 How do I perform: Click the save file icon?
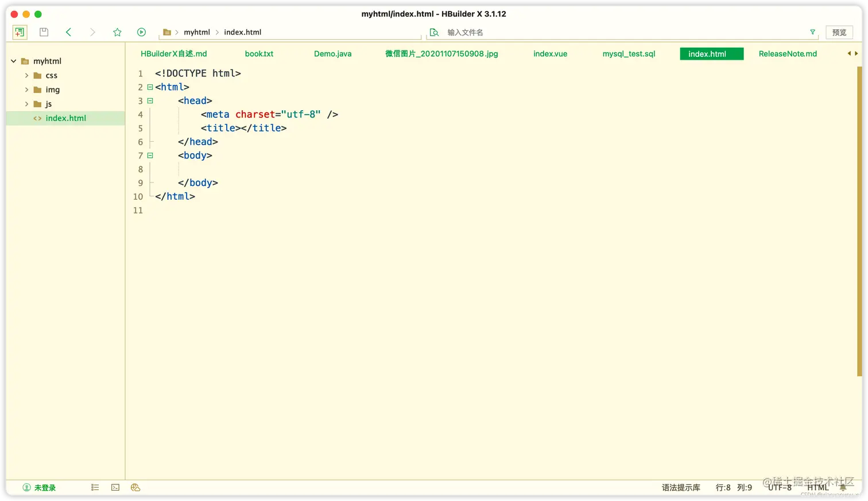coord(44,32)
